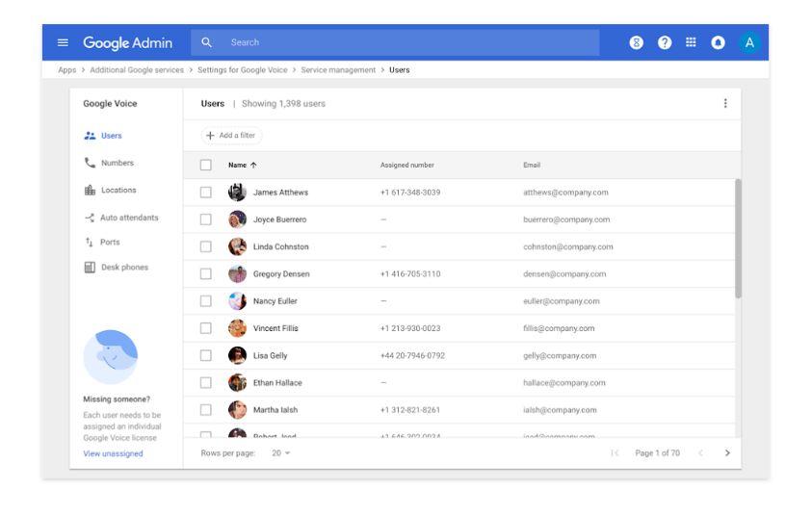
Task: Open the Rows per page dropdown
Action: click(280, 452)
